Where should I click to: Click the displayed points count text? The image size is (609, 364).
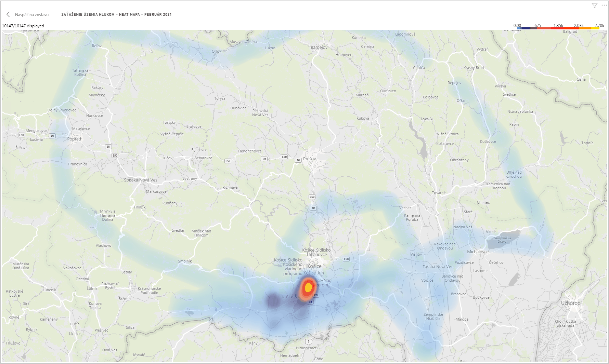23,26
